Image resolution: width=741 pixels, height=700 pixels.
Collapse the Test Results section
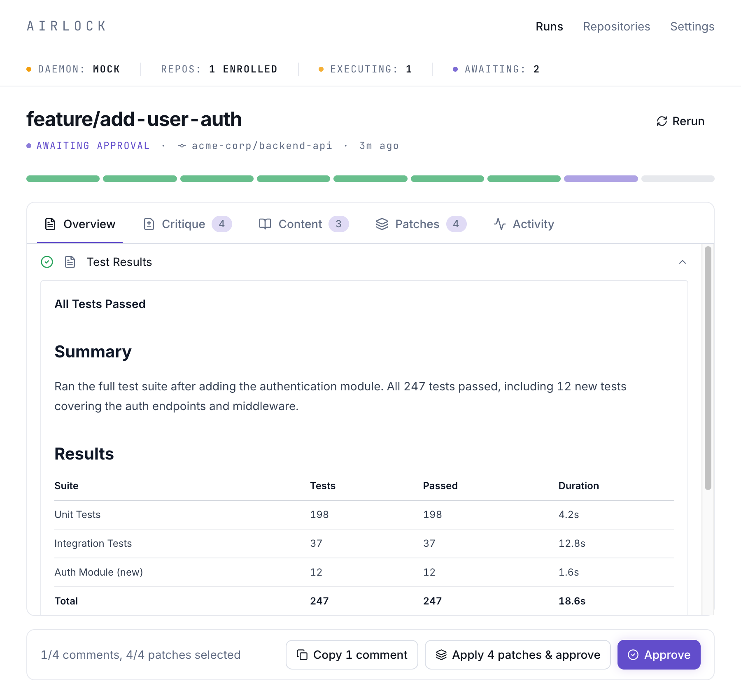pyautogui.click(x=683, y=262)
